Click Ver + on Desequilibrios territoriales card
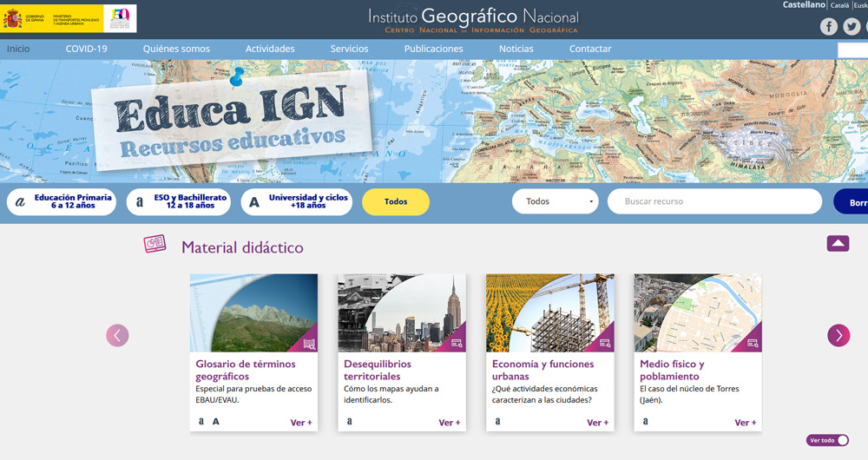The width and height of the screenshot is (868, 460). pyautogui.click(x=450, y=423)
